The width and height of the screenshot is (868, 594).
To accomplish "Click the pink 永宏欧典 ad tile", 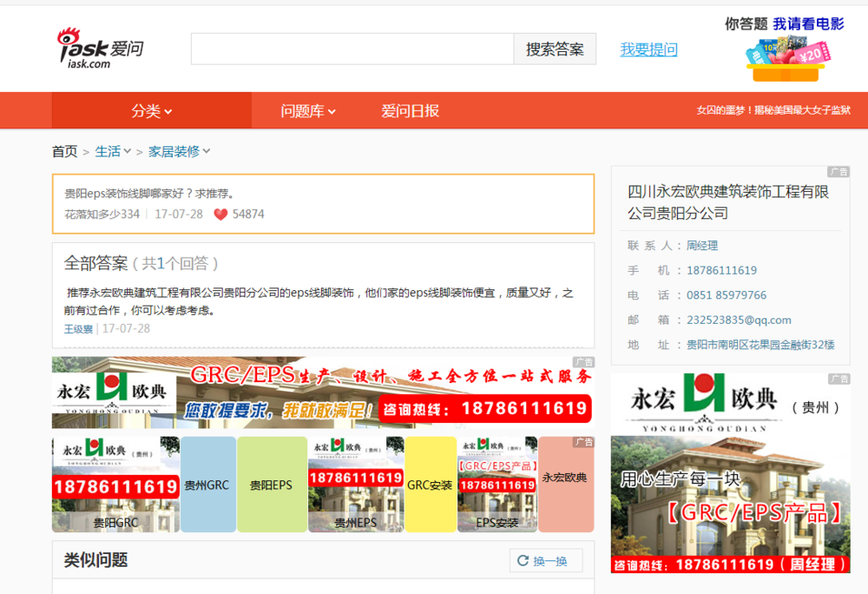I will [566, 485].
